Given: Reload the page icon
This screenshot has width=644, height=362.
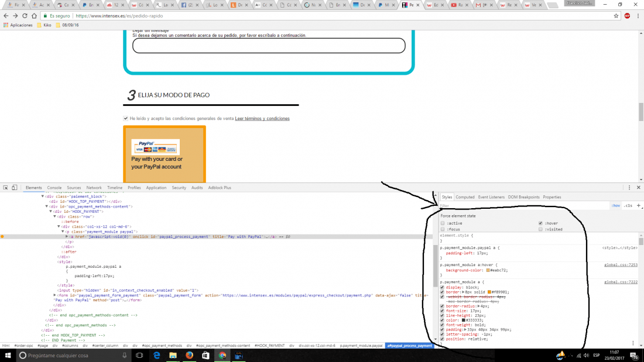Looking at the screenshot, I should tap(25, 16).
